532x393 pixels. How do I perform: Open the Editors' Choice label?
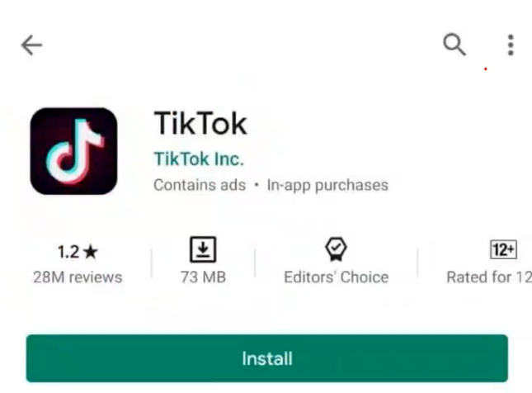click(x=337, y=277)
